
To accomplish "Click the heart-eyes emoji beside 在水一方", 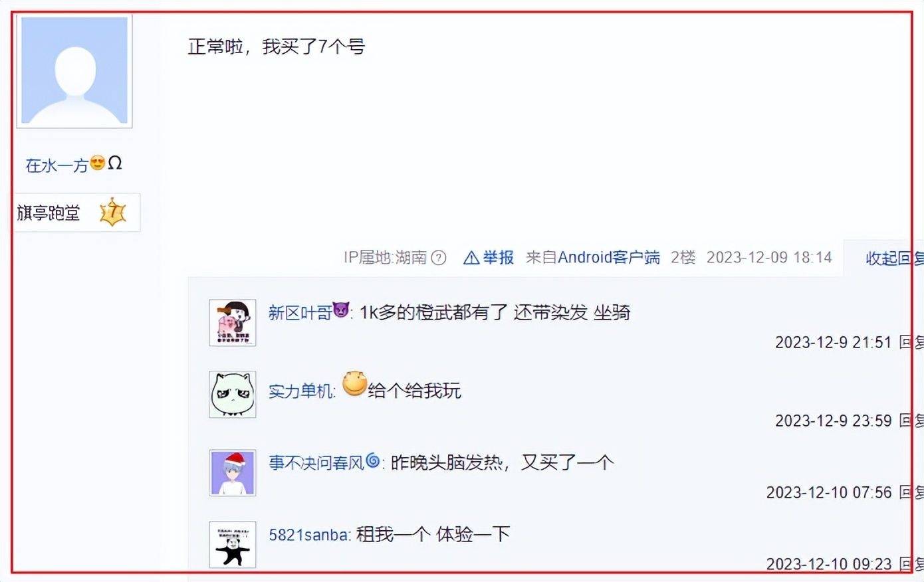I will pos(98,163).
